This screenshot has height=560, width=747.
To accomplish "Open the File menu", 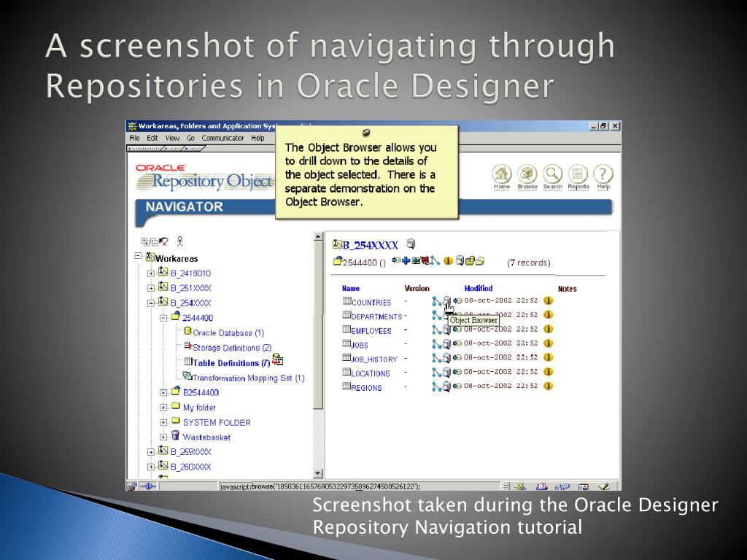I will click(x=135, y=138).
